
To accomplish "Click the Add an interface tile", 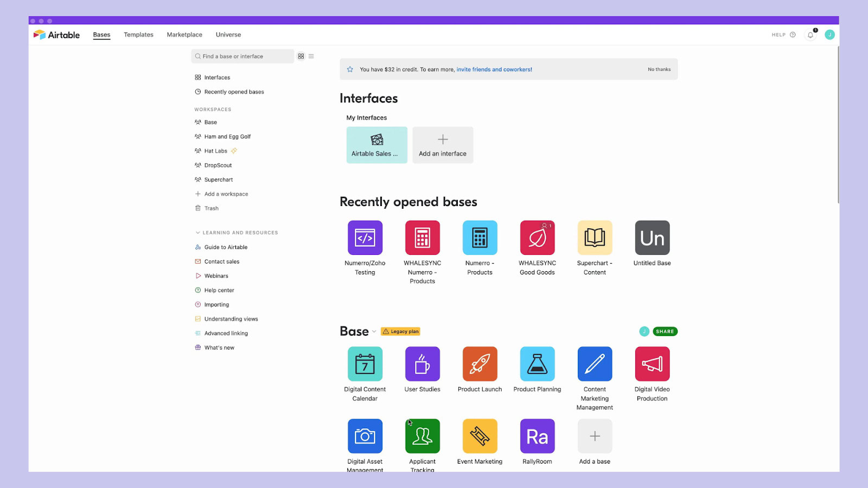I will click(x=443, y=145).
